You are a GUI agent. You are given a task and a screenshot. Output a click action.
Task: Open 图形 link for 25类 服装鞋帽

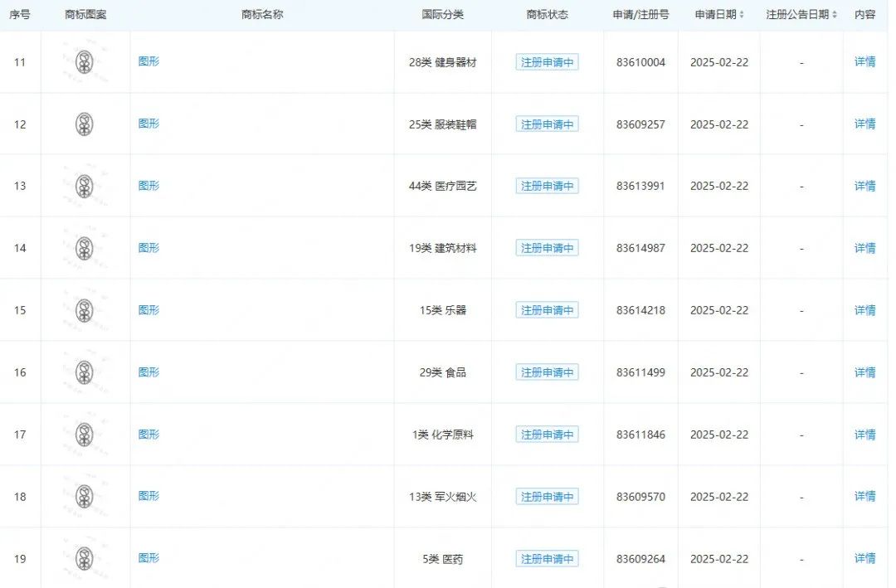coord(149,124)
